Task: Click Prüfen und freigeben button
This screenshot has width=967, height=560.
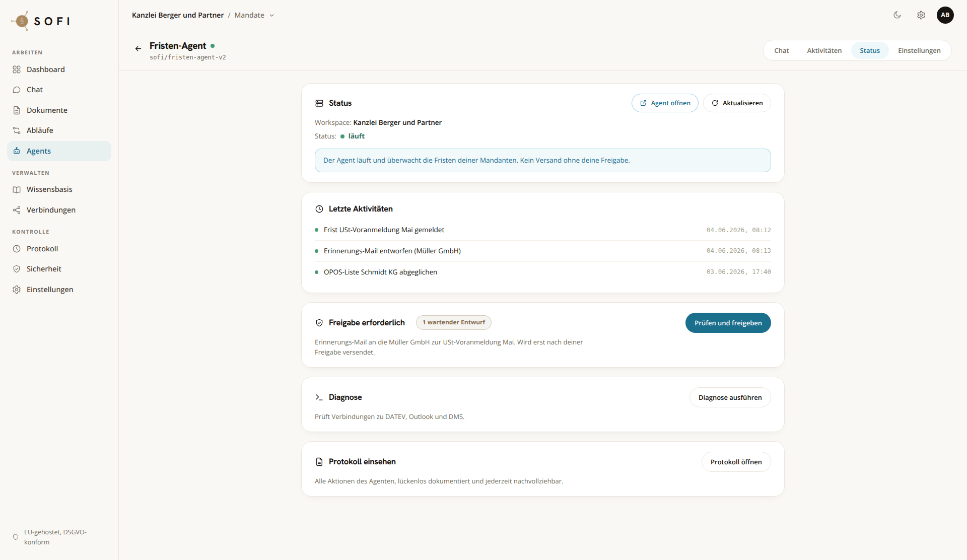Action: click(728, 323)
